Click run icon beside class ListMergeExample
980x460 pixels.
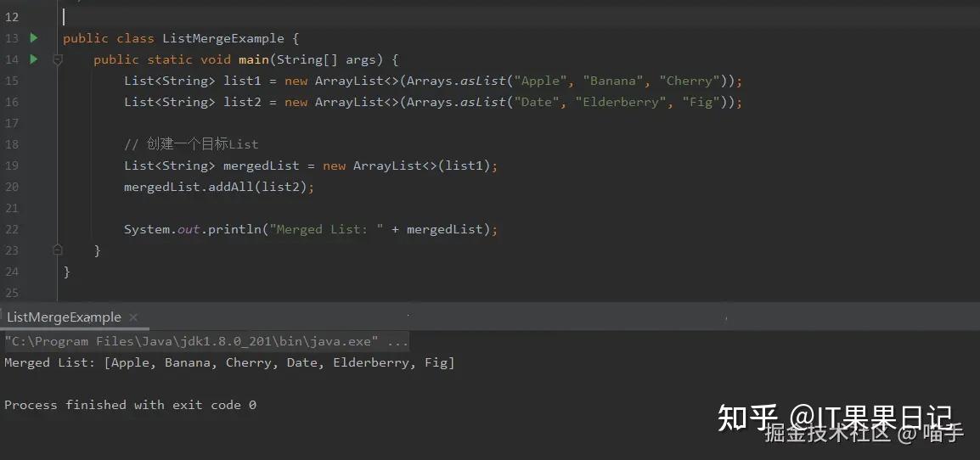tap(34, 38)
